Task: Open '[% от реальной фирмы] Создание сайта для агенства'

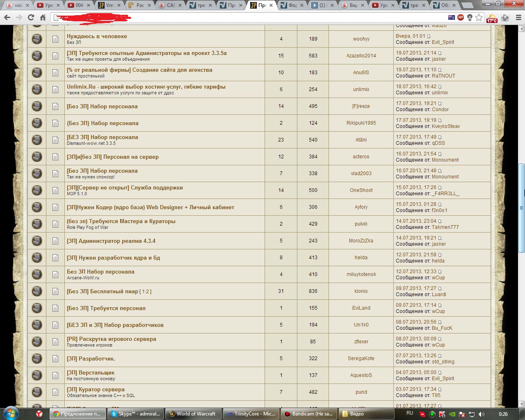Action: tap(139, 70)
